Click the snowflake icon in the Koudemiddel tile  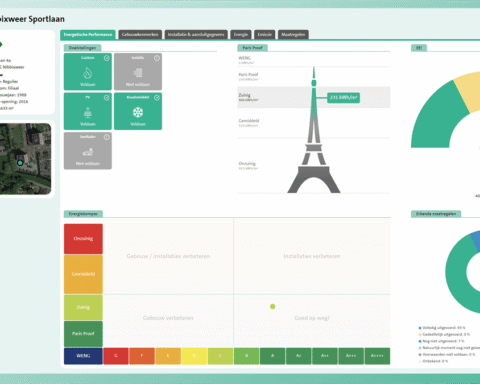[138, 112]
